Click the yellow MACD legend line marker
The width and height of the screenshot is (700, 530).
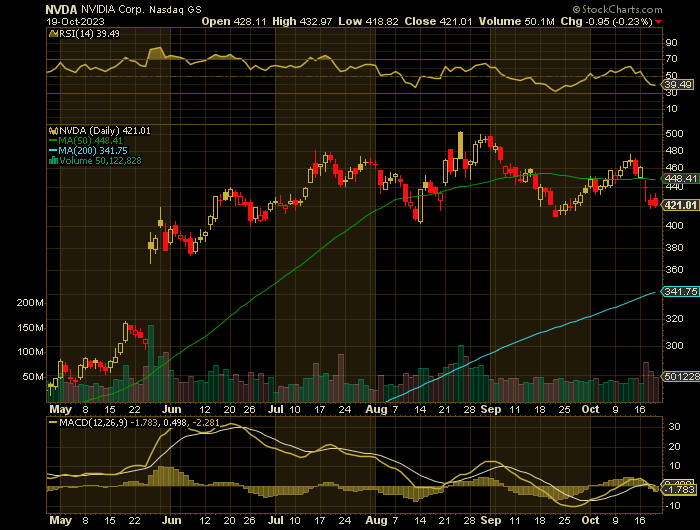(x=53, y=422)
